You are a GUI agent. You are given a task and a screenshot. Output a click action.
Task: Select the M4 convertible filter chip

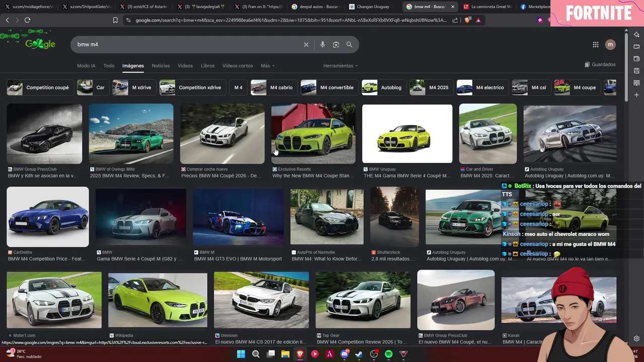[329, 87]
